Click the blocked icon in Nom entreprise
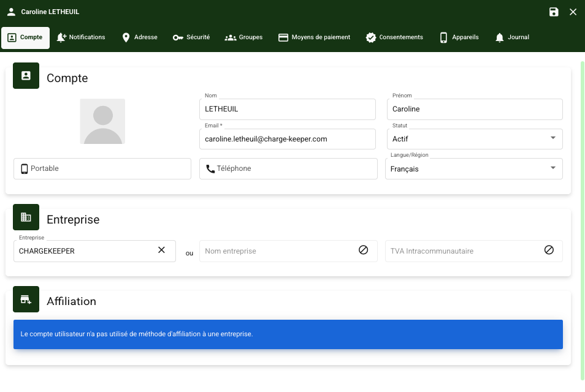The width and height of the screenshot is (585, 392). pos(363,250)
